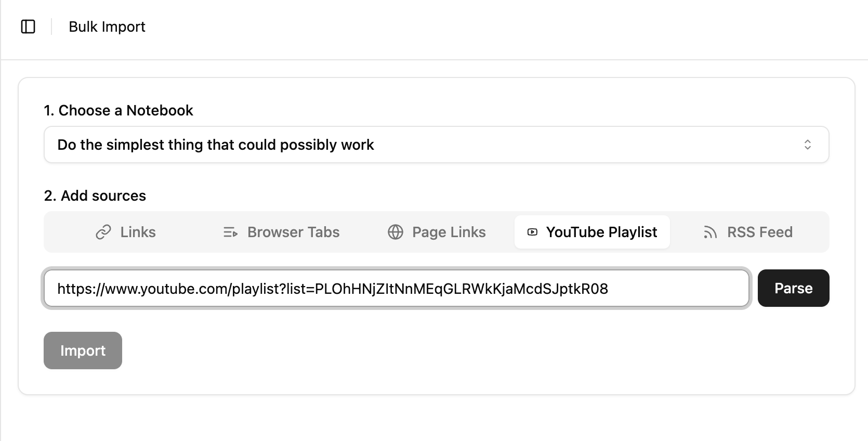Click the globe icon for Page Links
The width and height of the screenshot is (868, 441).
(396, 232)
